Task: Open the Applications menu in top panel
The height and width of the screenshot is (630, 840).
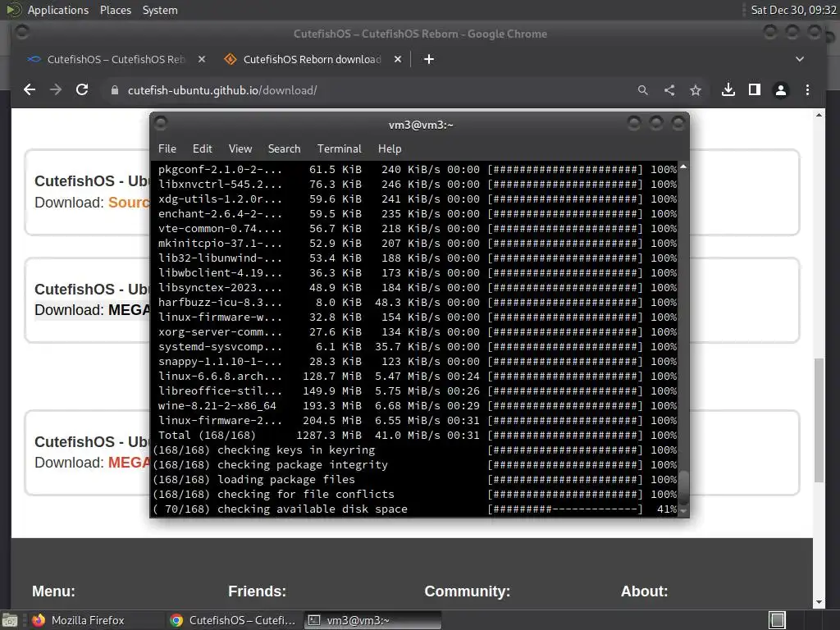Action: tap(58, 10)
